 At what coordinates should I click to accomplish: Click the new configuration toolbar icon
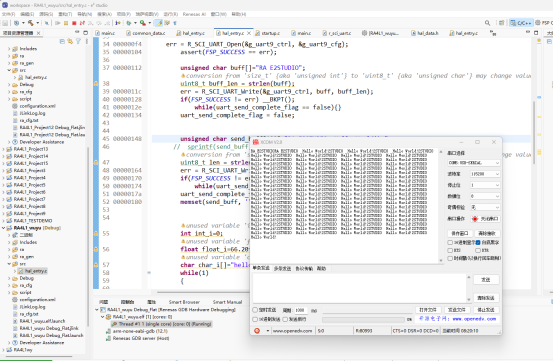click(16, 23)
